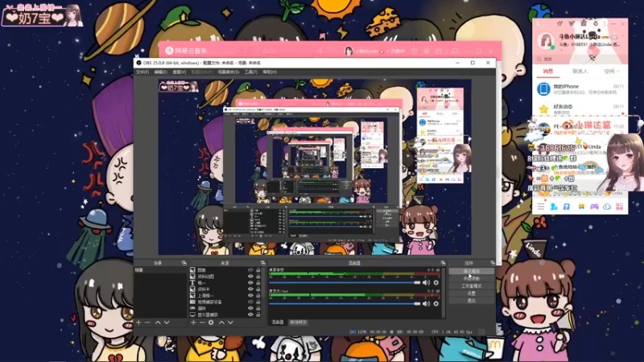Move selected source down in Sources panel
Image resolution: width=644 pixels, height=362 pixels.
(230, 323)
